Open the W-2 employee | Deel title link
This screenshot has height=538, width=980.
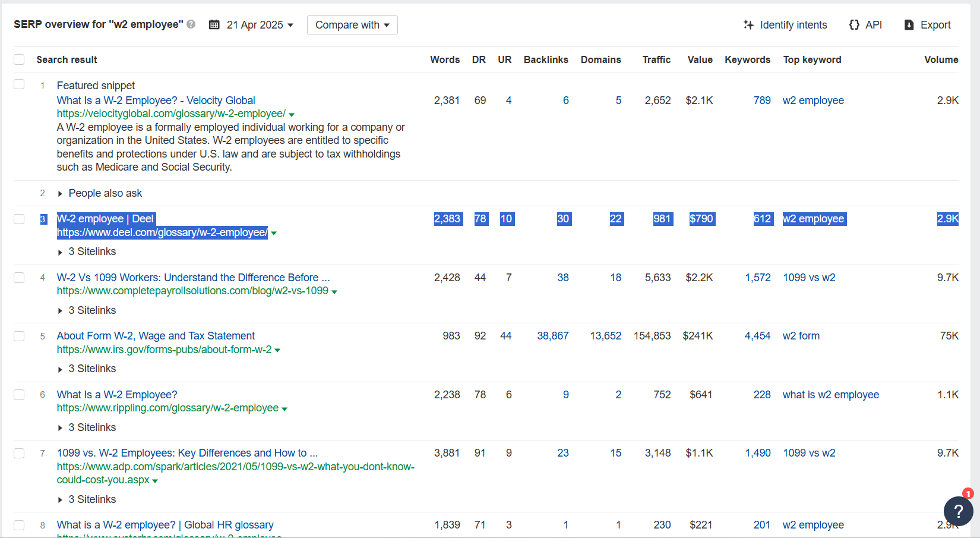[x=105, y=219]
